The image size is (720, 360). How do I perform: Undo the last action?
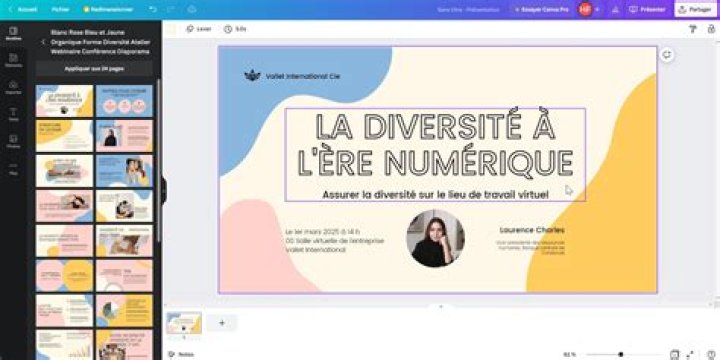tap(152, 9)
